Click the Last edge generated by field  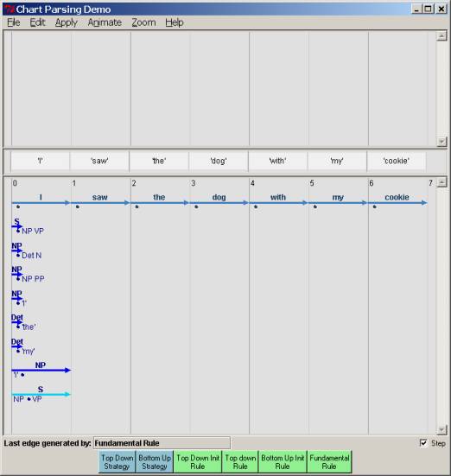tap(162, 443)
